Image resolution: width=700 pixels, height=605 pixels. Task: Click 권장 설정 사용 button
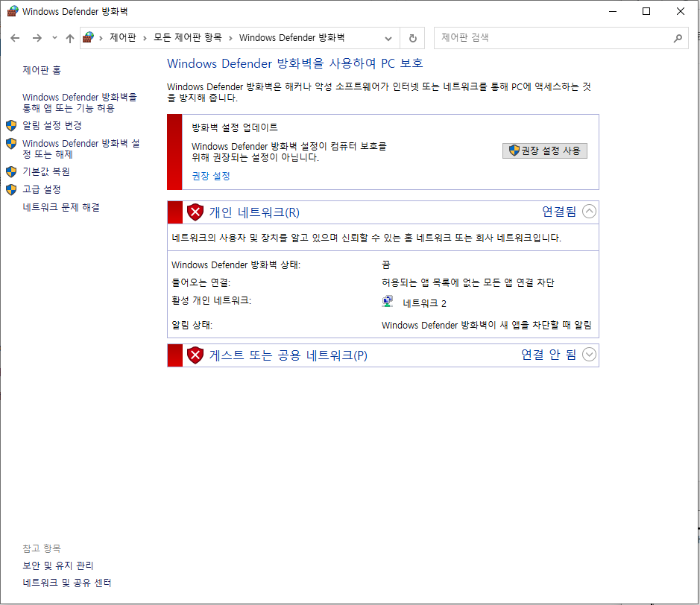[x=545, y=151]
